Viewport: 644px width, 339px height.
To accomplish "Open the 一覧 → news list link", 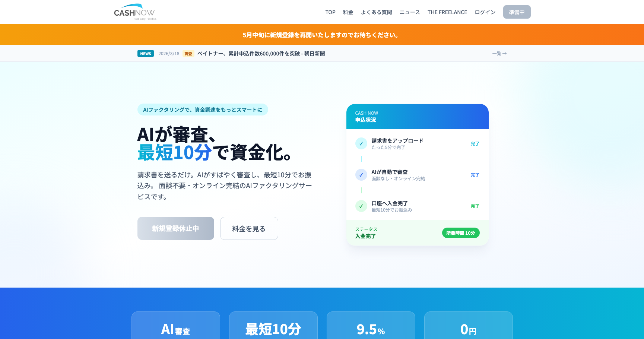I will [x=499, y=54].
